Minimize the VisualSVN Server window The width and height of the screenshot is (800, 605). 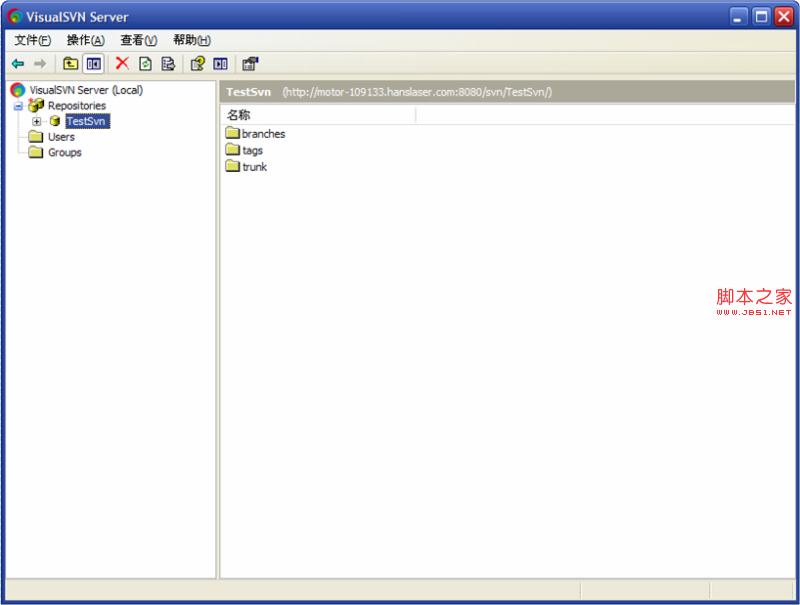737,16
